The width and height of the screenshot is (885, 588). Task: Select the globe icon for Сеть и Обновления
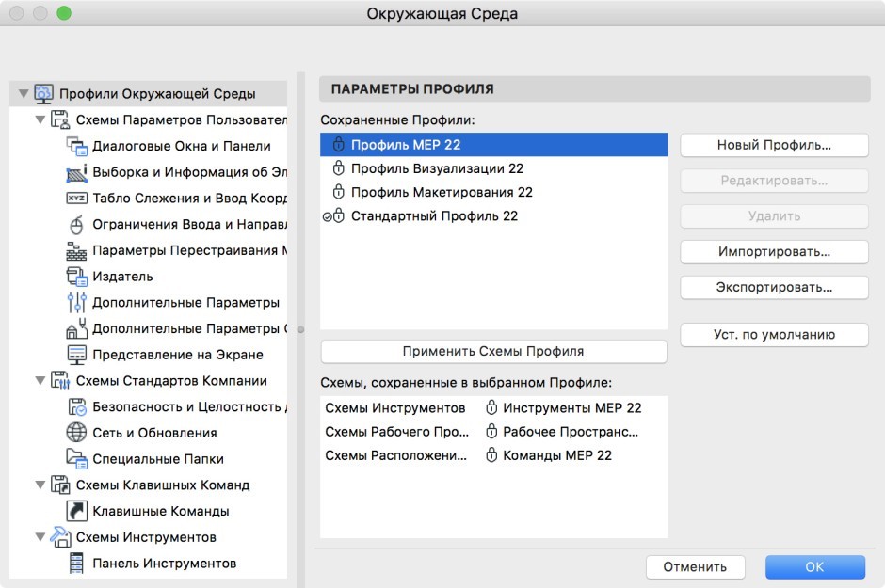77,433
